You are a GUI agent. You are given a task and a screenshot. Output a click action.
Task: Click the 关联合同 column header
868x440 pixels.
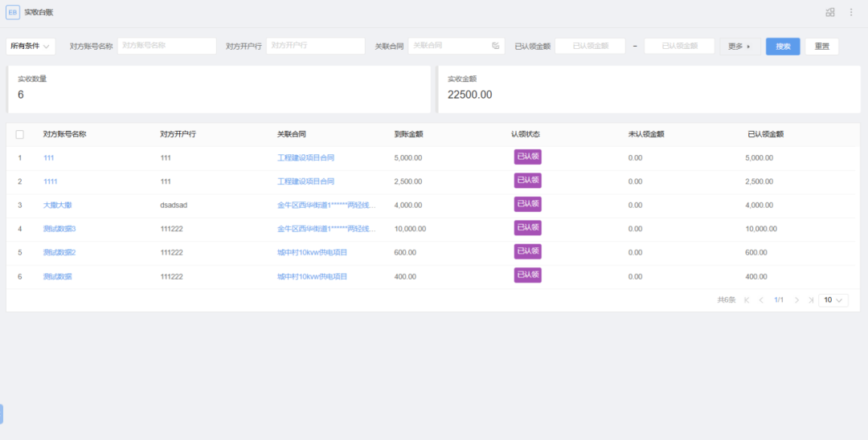point(292,134)
